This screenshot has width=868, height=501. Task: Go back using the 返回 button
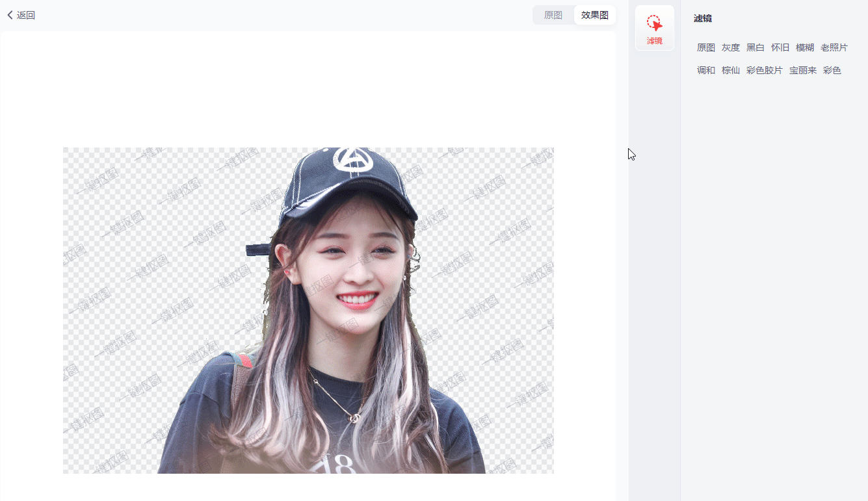(x=21, y=15)
